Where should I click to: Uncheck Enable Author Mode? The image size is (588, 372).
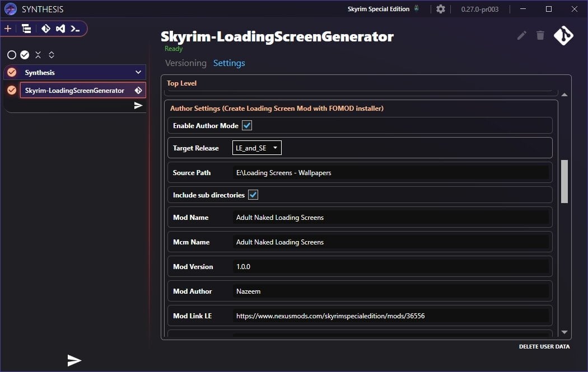pyautogui.click(x=247, y=125)
